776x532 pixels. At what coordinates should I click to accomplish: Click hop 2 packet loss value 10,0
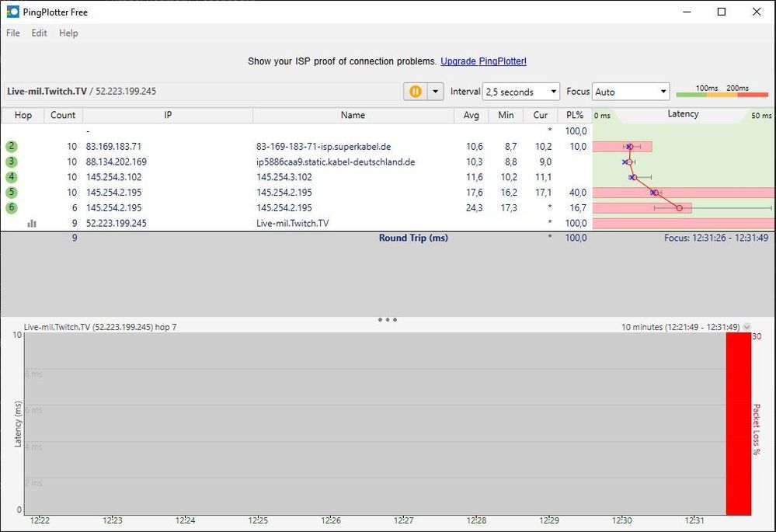click(x=578, y=147)
